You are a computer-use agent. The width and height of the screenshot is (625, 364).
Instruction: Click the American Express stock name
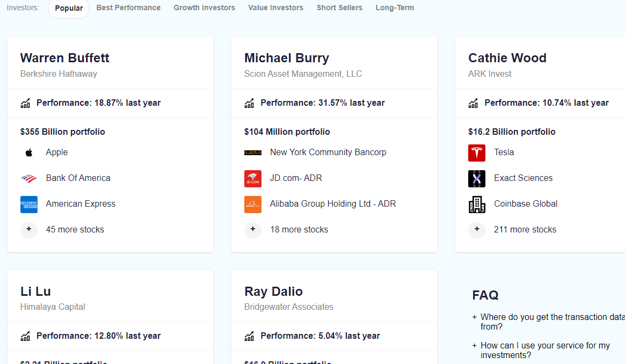(81, 203)
